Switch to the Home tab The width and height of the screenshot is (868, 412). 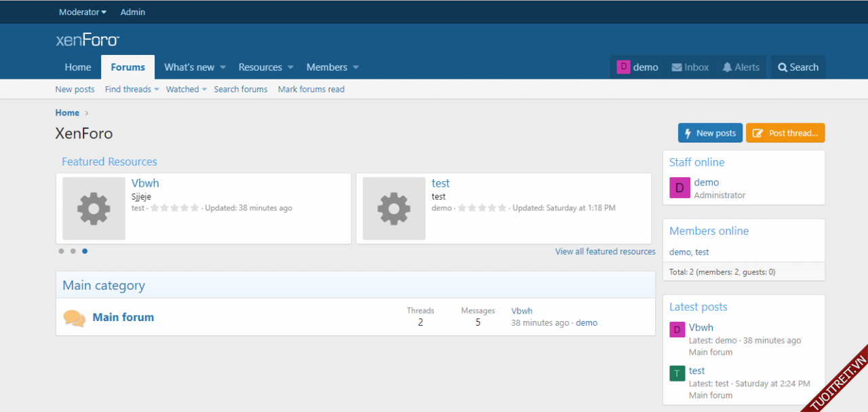78,67
